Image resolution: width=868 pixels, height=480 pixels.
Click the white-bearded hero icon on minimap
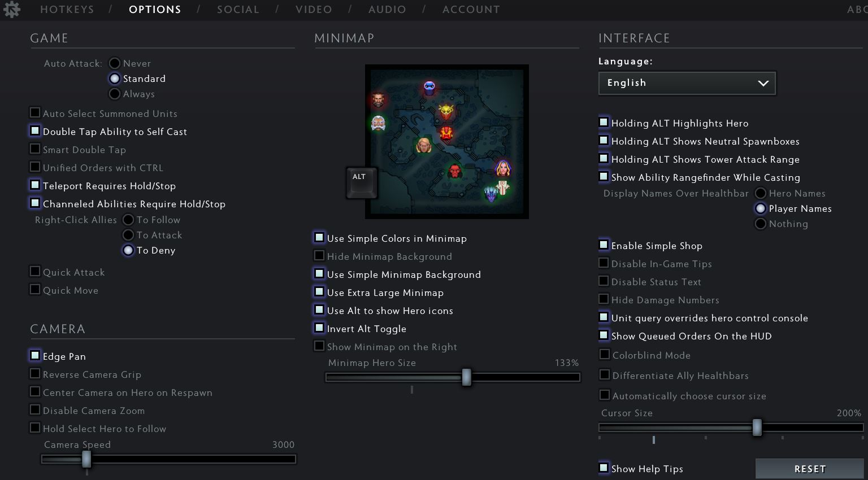[x=378, y=123]
